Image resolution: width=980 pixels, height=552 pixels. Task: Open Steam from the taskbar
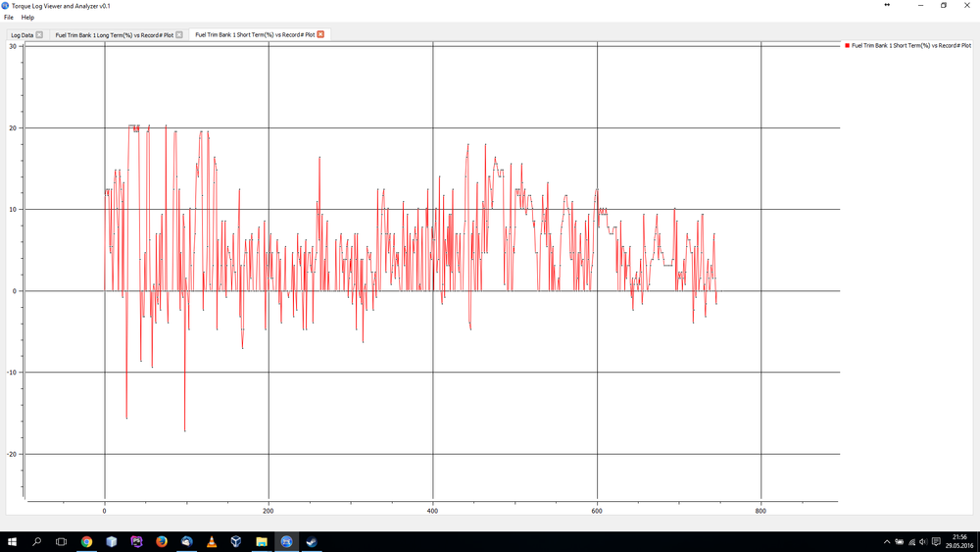pyautogui.click(x=312, y=541)
